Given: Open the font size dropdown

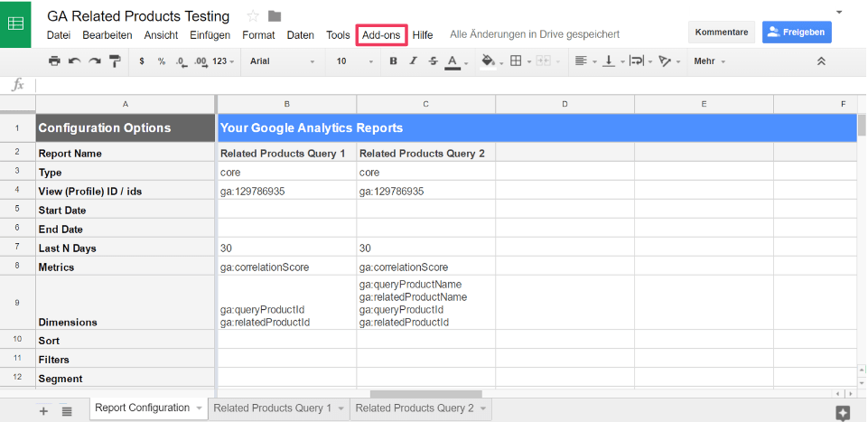Looking at the screenshot, I should point(354,61).
